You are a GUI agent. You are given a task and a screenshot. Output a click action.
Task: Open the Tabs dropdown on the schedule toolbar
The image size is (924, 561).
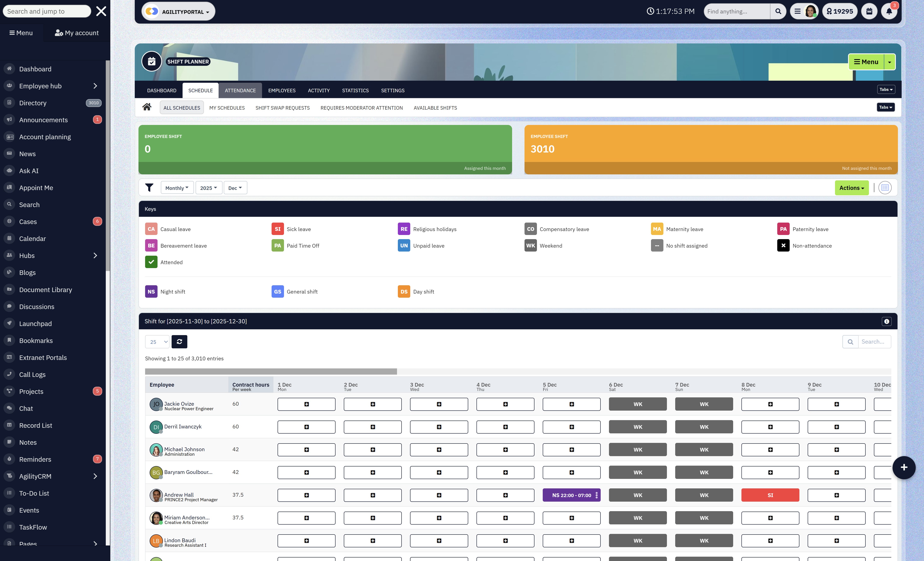885,107
